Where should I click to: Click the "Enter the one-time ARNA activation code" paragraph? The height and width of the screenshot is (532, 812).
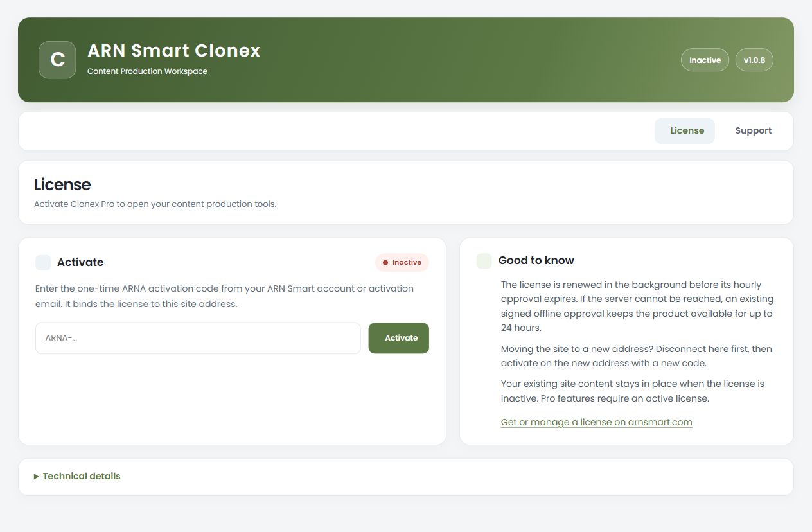point(225,296)
